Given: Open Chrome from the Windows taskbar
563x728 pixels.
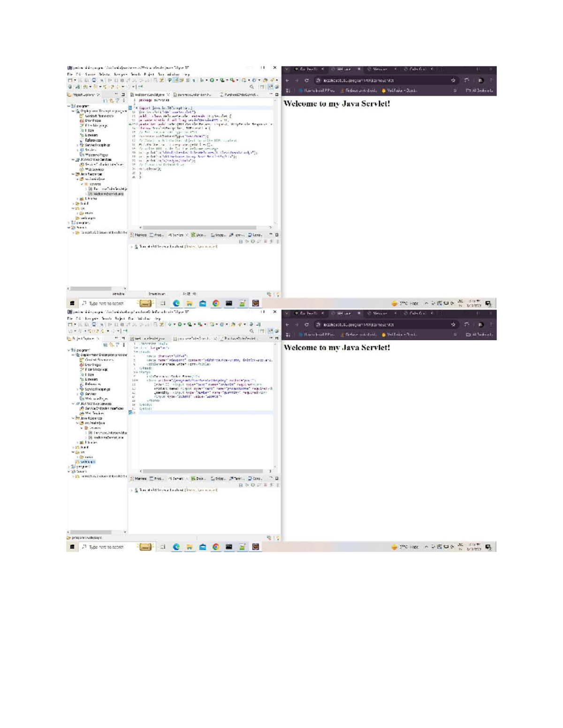Looking at the screenshot, I should coord(216,303).
